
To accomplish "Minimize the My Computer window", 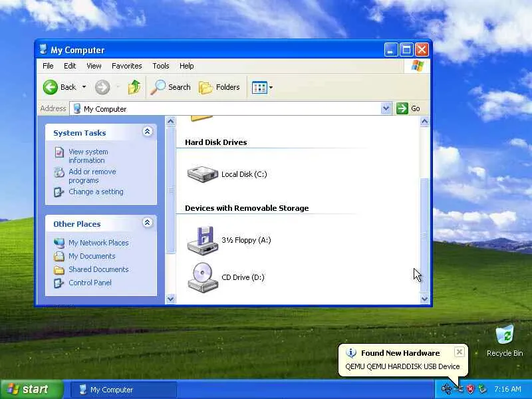I will point(391,50).
